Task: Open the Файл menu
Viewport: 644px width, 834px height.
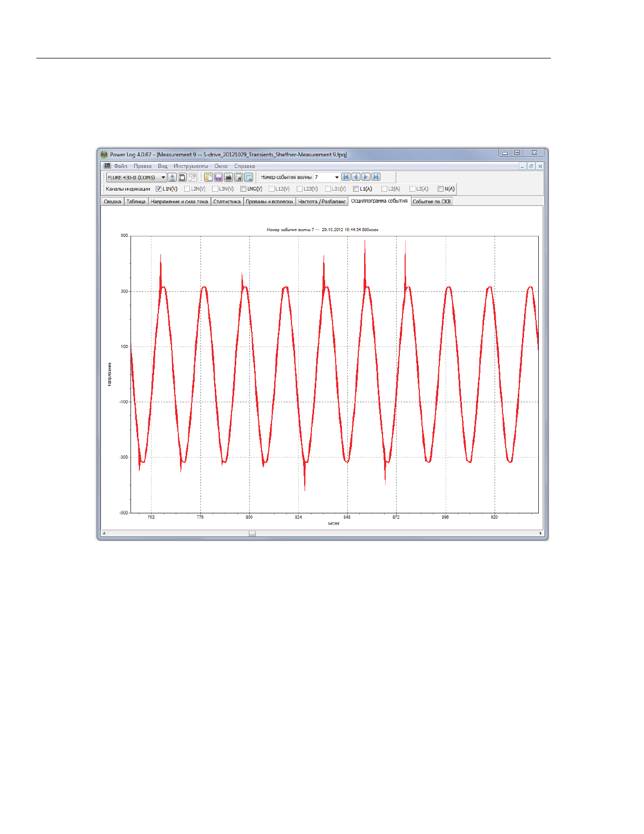Action: (120, 166)
